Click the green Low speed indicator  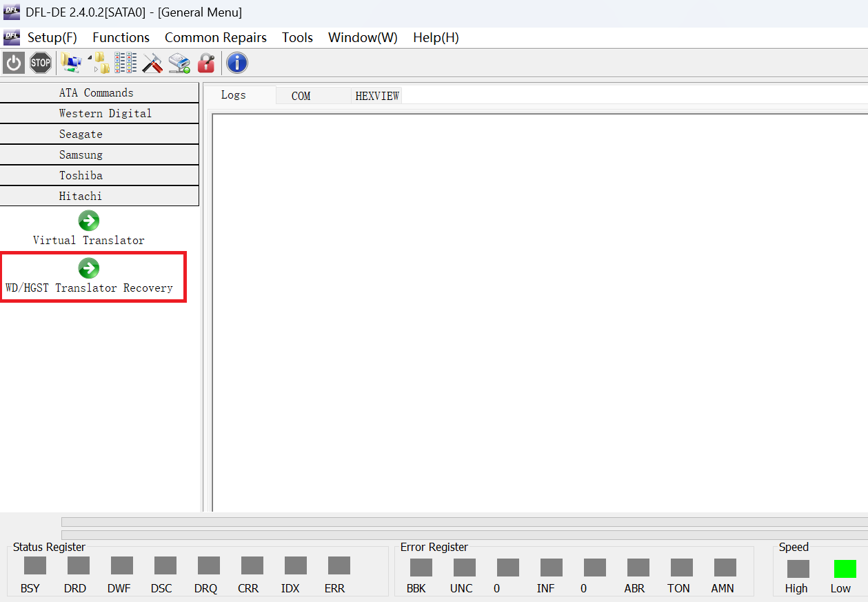[845, 569]
